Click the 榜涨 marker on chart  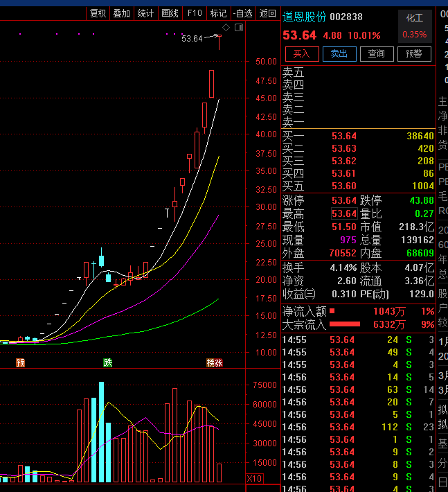click(x=215, y=362)
